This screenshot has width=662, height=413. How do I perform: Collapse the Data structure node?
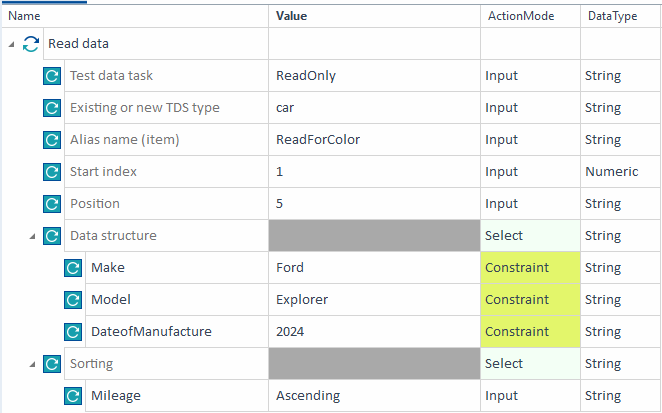coord(33,237)
